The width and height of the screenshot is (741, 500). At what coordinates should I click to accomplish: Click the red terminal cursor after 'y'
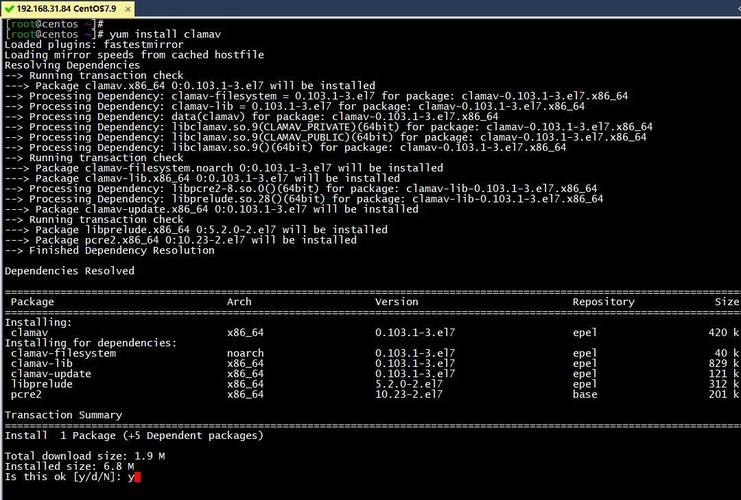coord(138,477)
